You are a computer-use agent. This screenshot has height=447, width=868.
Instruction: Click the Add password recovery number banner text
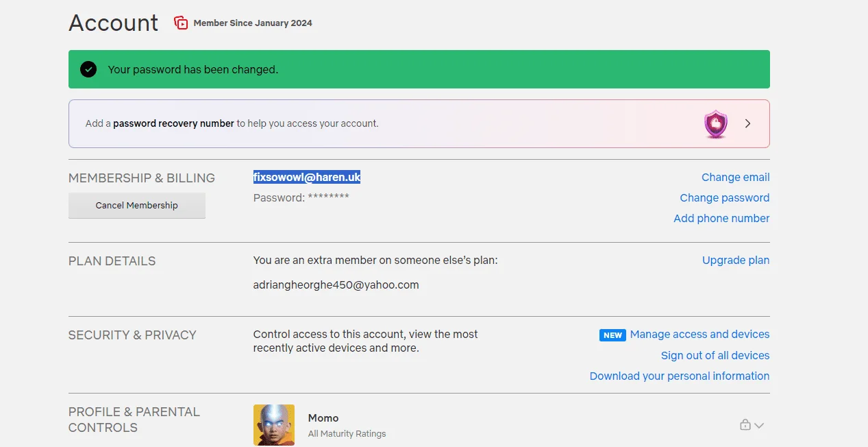[232, 124]
